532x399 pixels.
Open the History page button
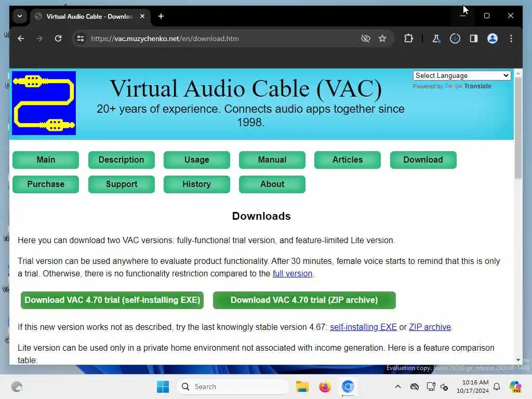197,184
